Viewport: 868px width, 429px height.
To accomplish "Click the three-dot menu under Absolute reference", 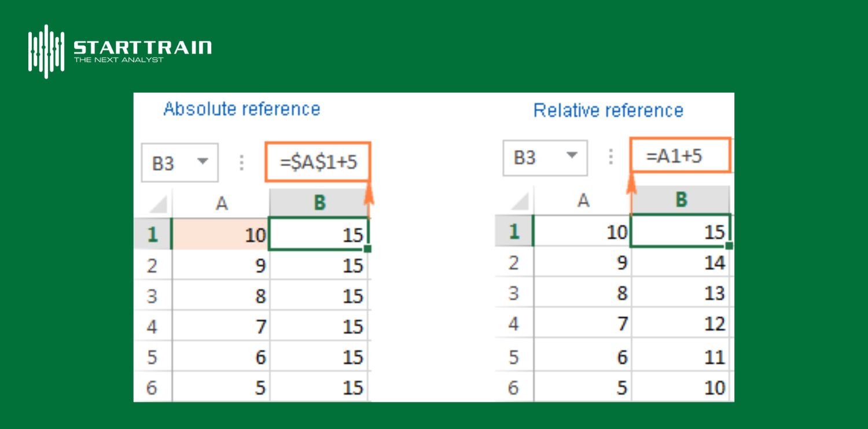I will click(x=241, y=163).
